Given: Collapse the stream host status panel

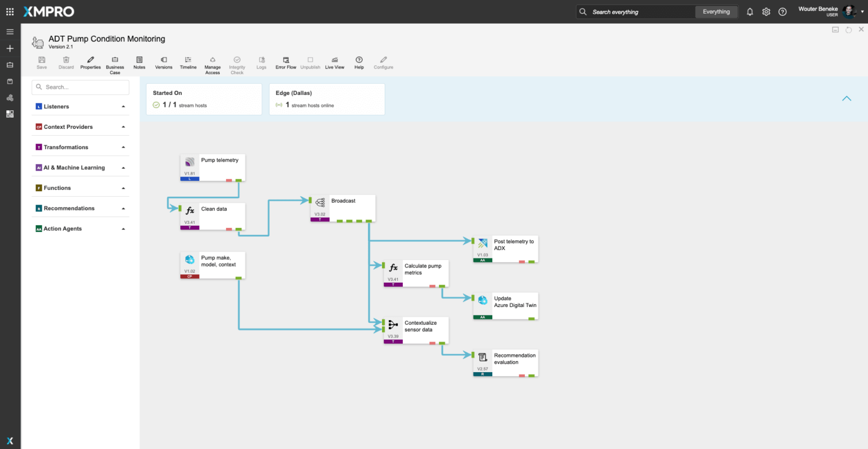Looking at the screenshot, I should pyautogui.click(x=847, y=98).
